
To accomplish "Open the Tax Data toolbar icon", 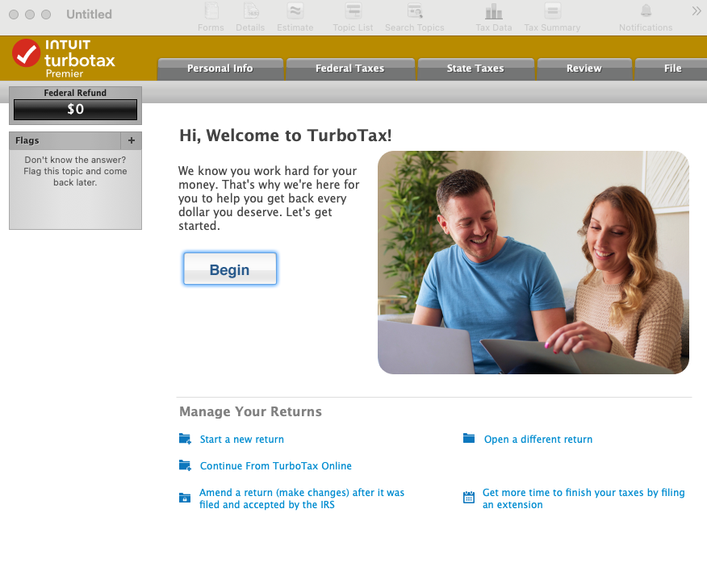I will coord(494,18).
